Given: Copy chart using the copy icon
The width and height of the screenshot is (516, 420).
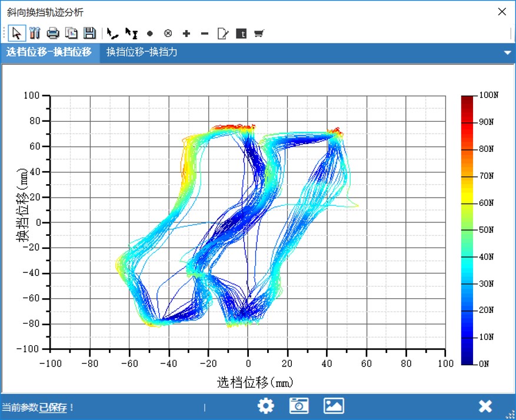Looking at the screenshot, I should pyautogui.click(x=71, y=34).
